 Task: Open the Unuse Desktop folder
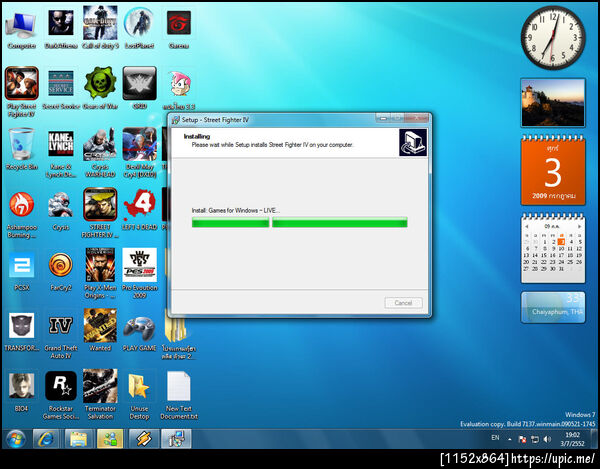tap(139, 396)
